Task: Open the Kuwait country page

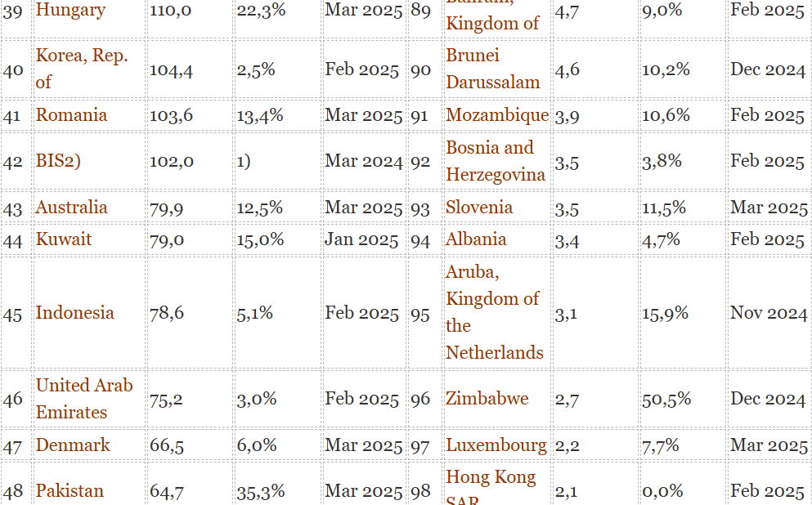Action: tap(64, 239)
